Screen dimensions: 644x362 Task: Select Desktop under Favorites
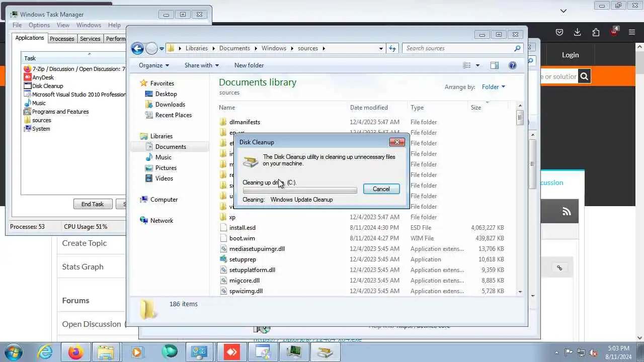pyautogui.click(x=166, y=94)
